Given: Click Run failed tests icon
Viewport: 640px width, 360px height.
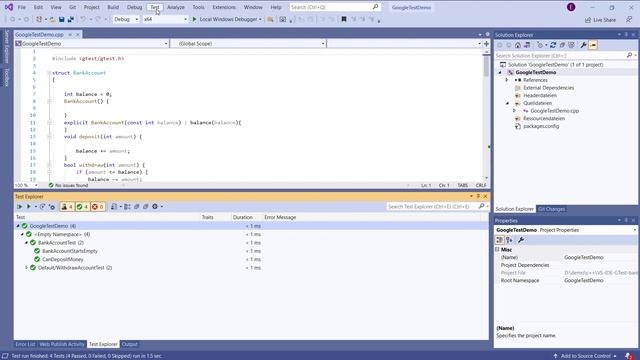Looking at the screenshot, I should pos(52,207).
